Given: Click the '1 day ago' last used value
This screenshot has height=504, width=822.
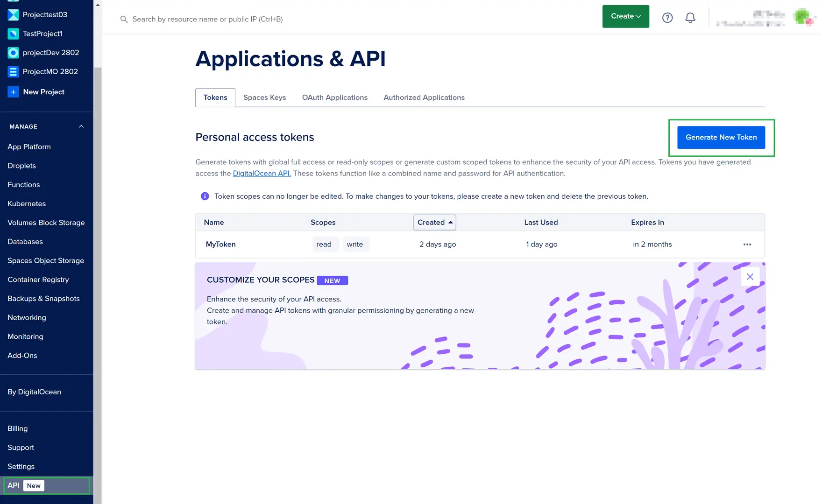Looking at the screenshot, I should pos(541,245).
